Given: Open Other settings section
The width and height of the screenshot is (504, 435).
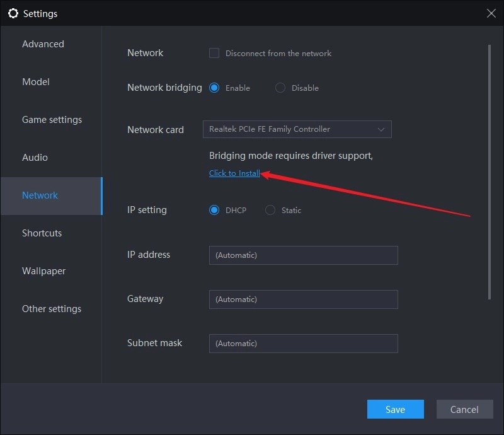Looking at the screenshot, I should tap(52, 308).
